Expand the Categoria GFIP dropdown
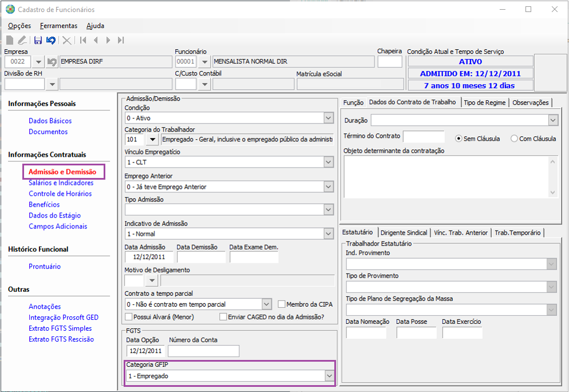 [x=329, y=376]
